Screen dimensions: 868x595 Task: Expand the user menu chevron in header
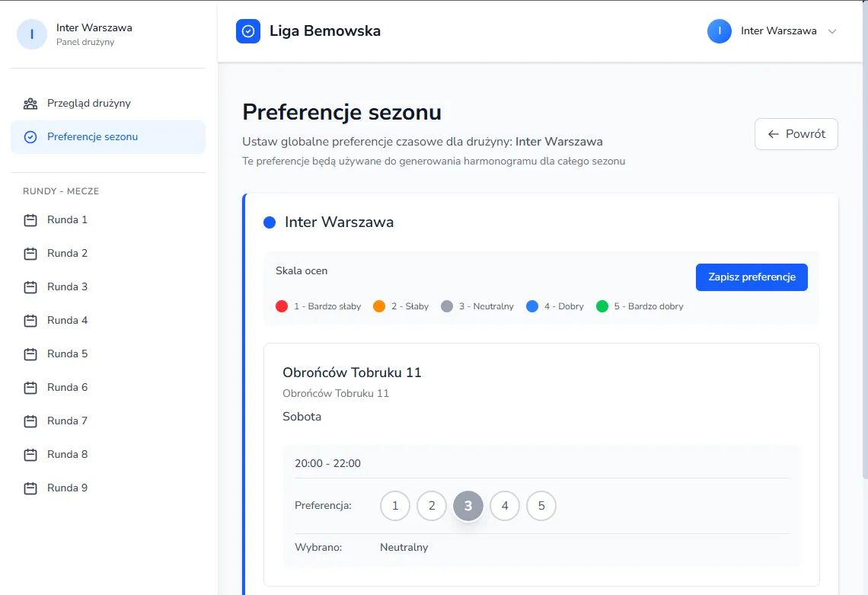coord(832,31)
